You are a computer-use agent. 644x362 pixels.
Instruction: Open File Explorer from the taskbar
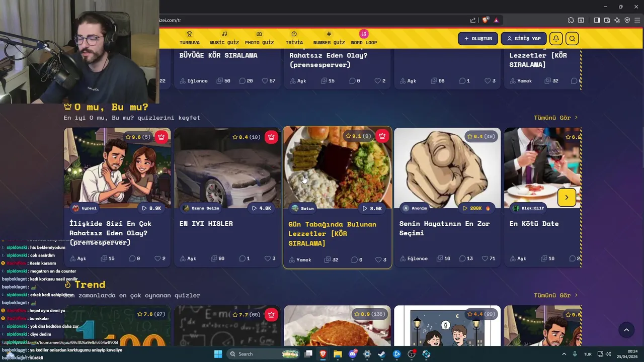tap(338, 354)
